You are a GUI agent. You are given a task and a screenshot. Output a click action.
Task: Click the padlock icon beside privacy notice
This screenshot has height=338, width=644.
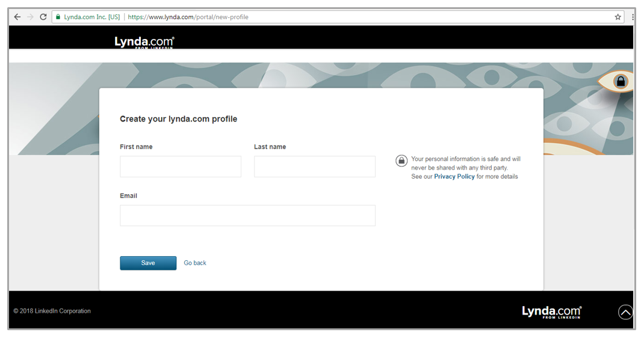coord(401,161)
